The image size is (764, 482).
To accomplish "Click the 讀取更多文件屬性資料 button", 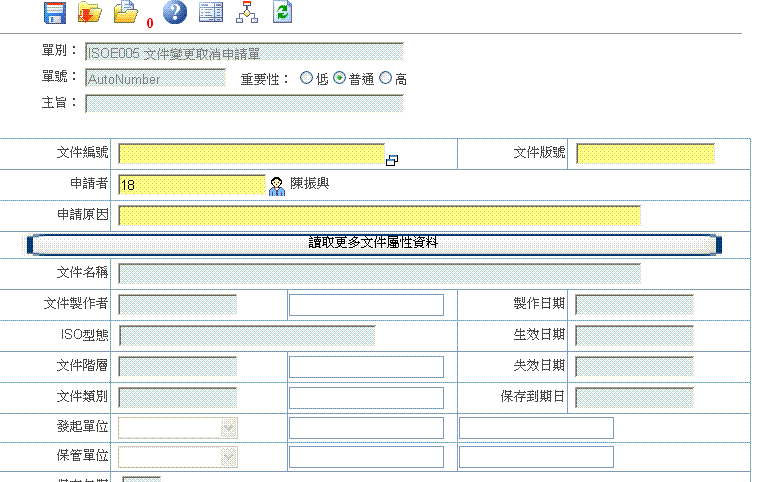I will pos(373,243).
